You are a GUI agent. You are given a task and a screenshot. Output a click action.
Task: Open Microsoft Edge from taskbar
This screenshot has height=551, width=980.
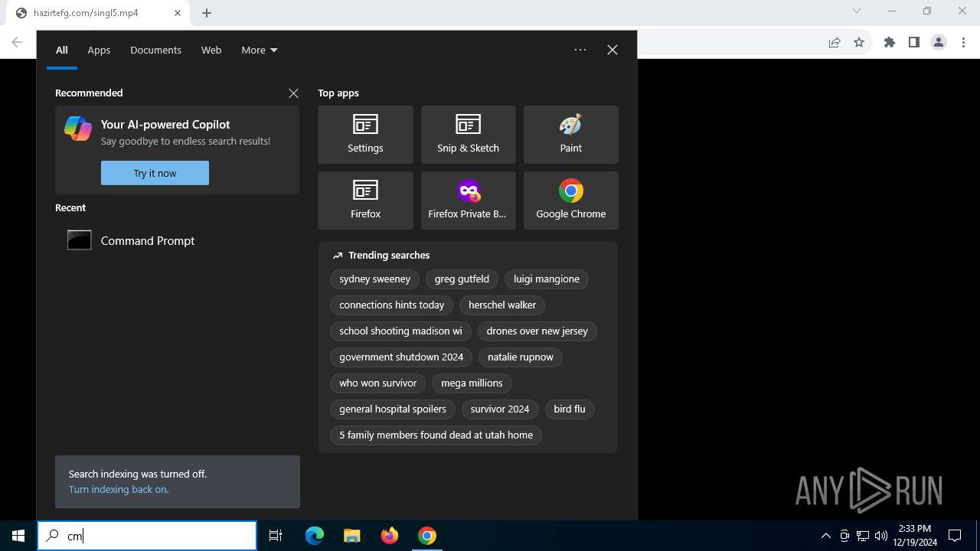click(315, 536)
